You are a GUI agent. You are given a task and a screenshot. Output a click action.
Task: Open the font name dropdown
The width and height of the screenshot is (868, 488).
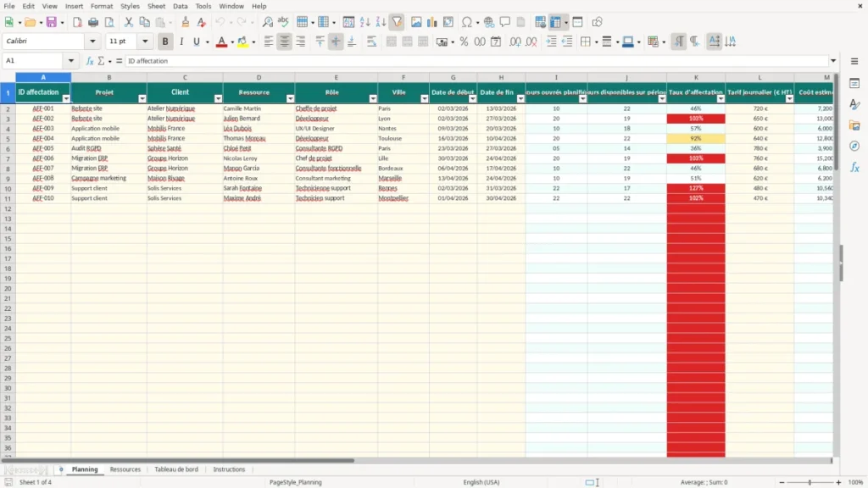[92, 42]
